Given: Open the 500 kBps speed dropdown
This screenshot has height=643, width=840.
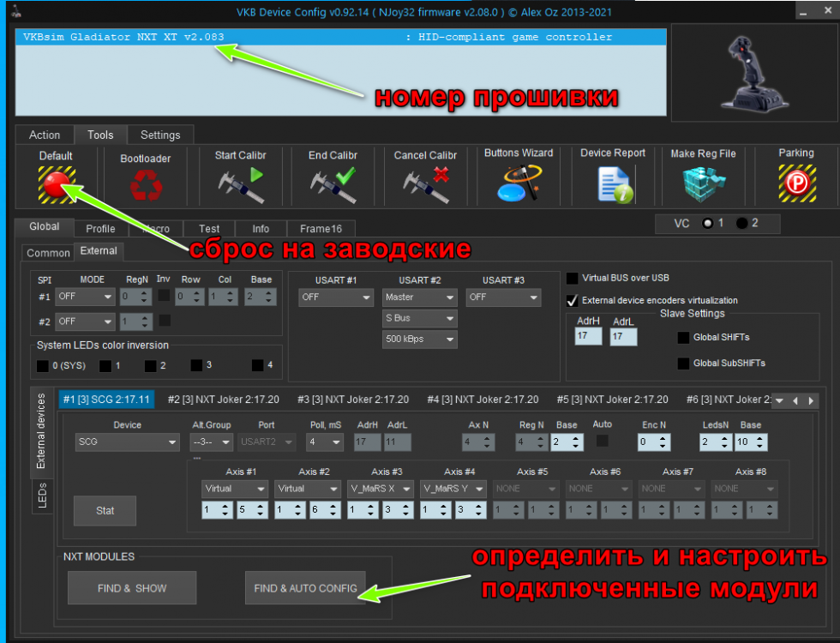Looking at the screenshot, I should pos(419,340).
